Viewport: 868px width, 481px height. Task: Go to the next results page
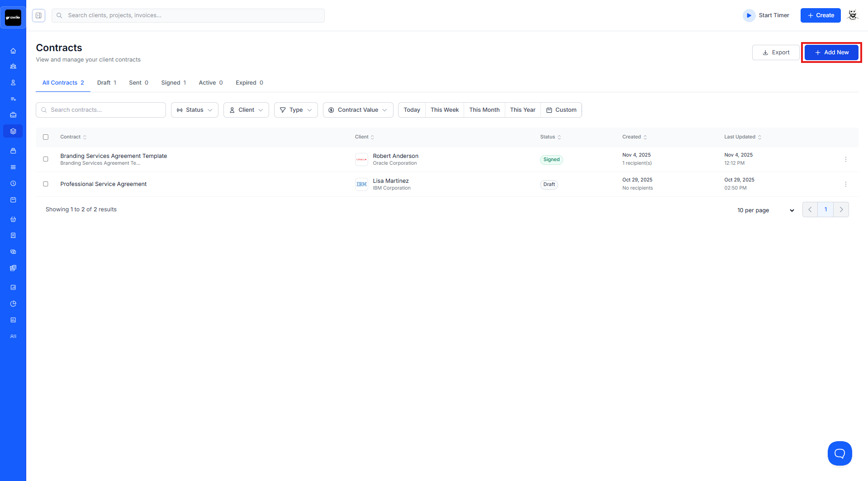841,210
